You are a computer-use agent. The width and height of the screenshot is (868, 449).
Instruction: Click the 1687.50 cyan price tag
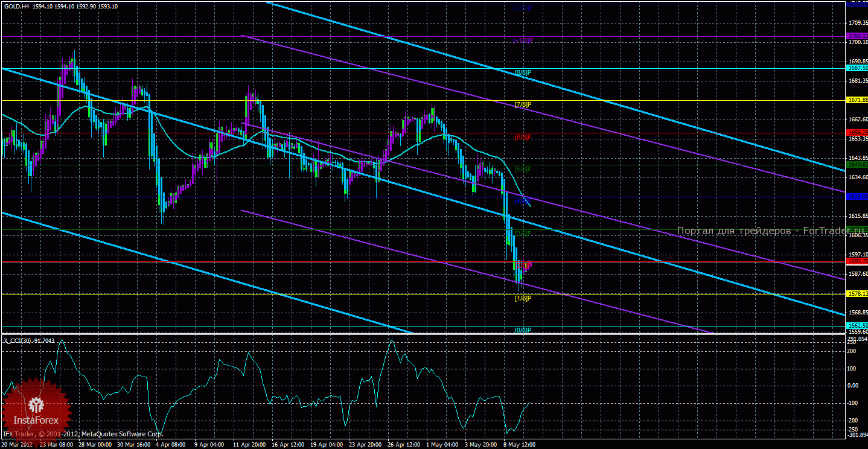pos(857,68)
